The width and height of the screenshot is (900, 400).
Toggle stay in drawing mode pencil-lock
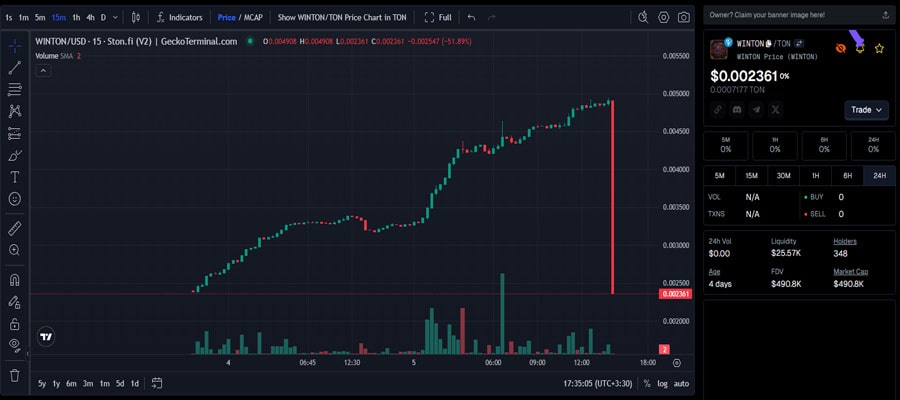point(15,302)
